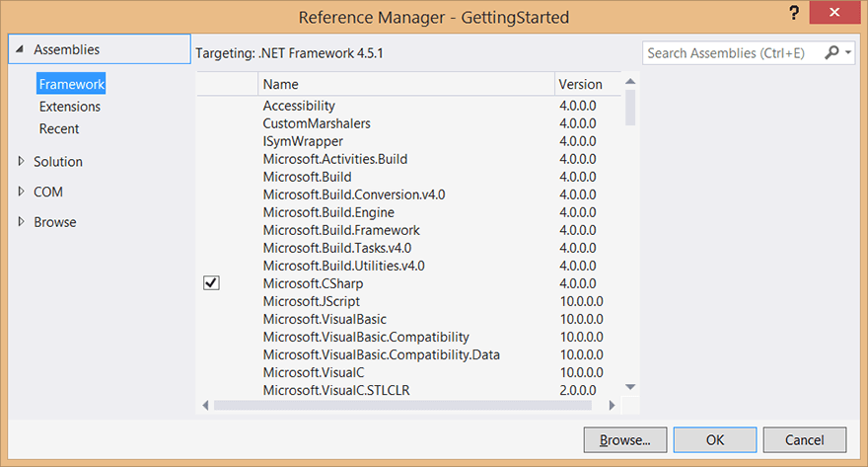Click the list scroll up arrow
Screen dimensions: 868x467
click(x=630, y=81)
